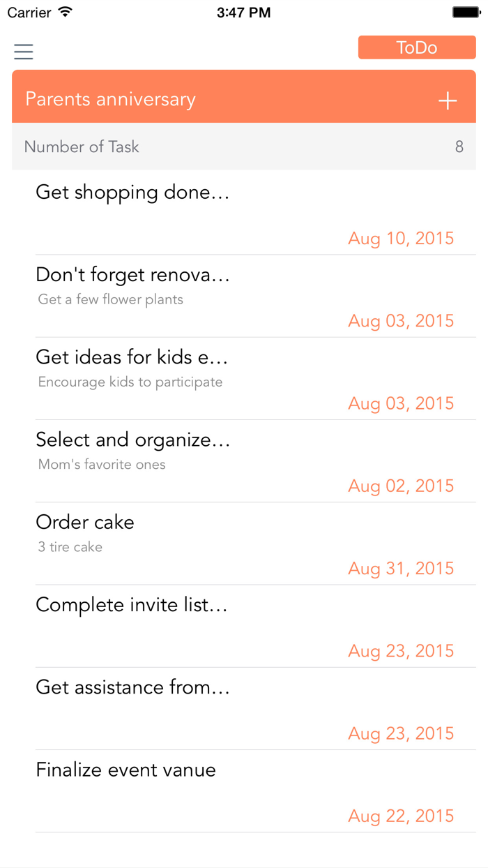Tap the 'Order cake' task

coord(84,522)
